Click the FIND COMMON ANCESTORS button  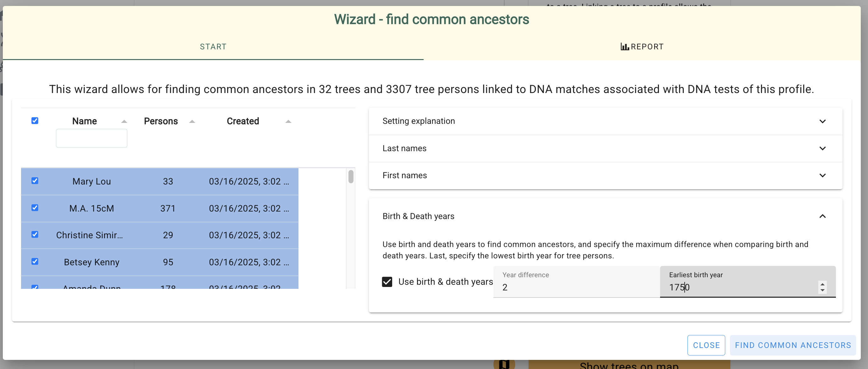click(793, 345)
